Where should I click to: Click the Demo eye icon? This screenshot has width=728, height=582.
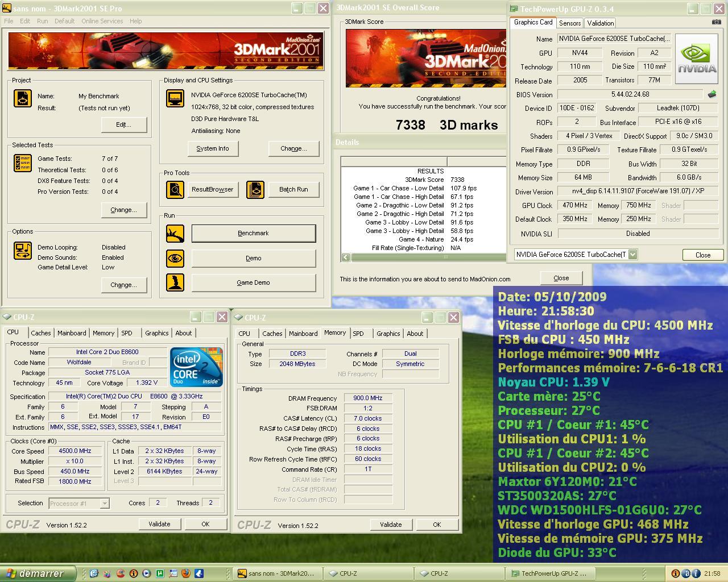tap(175, 258)
